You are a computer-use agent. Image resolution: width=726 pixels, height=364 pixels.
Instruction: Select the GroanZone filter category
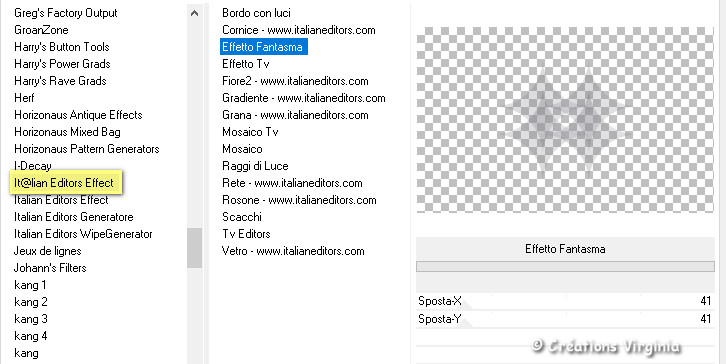pyautogui.click(x=41, y=30)
